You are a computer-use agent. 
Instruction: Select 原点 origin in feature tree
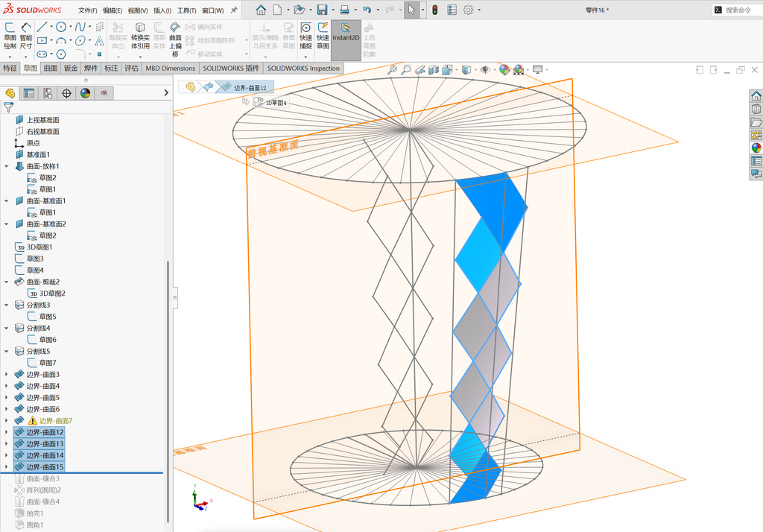click(x=33, y=143)
